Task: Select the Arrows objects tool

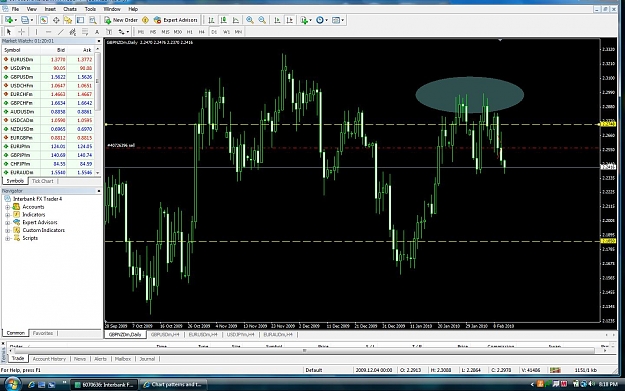Action: coord(122,31)
